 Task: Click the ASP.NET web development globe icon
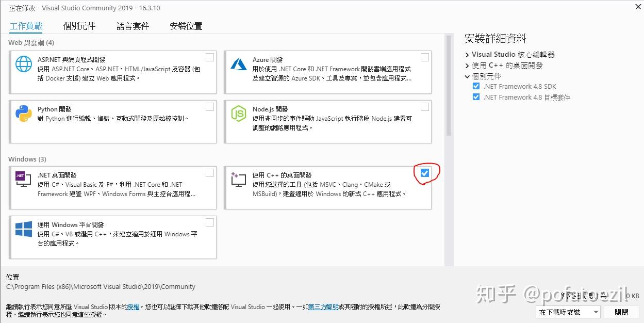point(24,64)
